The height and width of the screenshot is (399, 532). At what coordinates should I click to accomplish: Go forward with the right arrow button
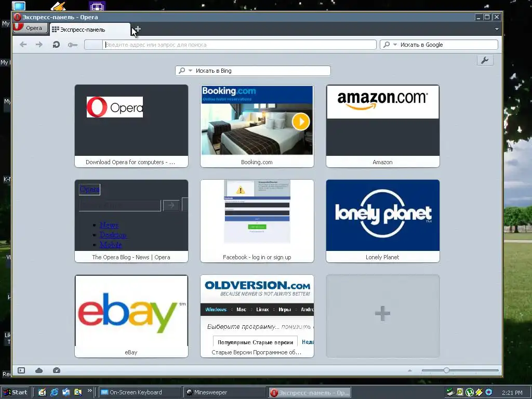(x=39, y=45)
